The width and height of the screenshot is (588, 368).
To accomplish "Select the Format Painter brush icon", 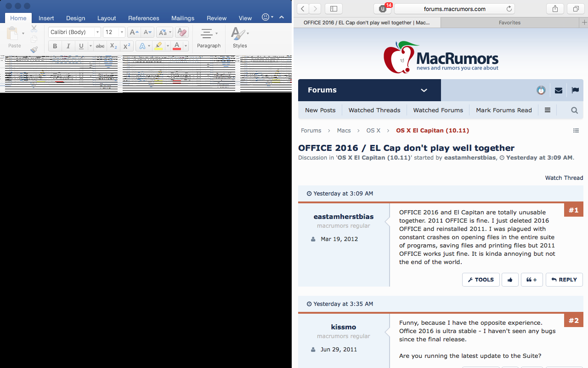I will click(34, 49).
